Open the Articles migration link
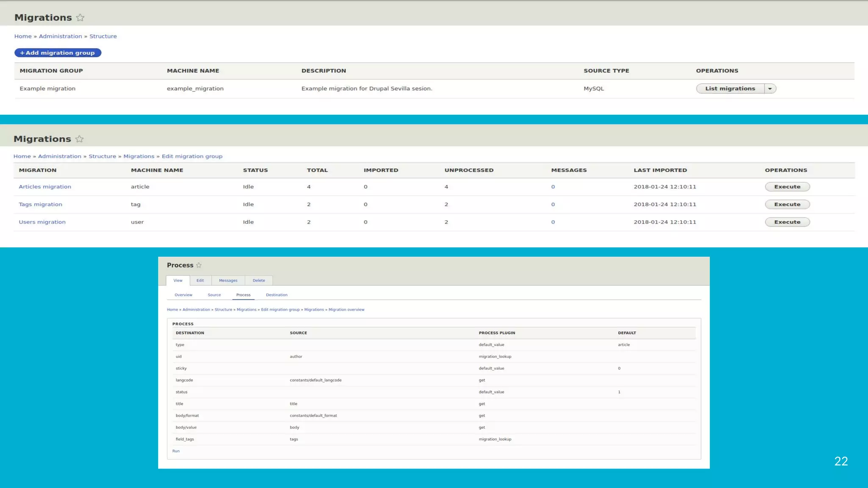This screenshot has height=488, width=868. 45,187
